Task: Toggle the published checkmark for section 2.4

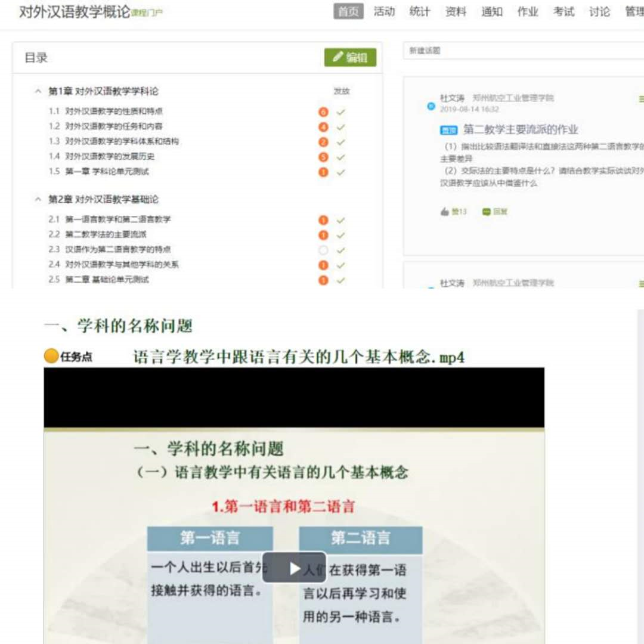Action: pyautogui.click(x=340, y=265)
